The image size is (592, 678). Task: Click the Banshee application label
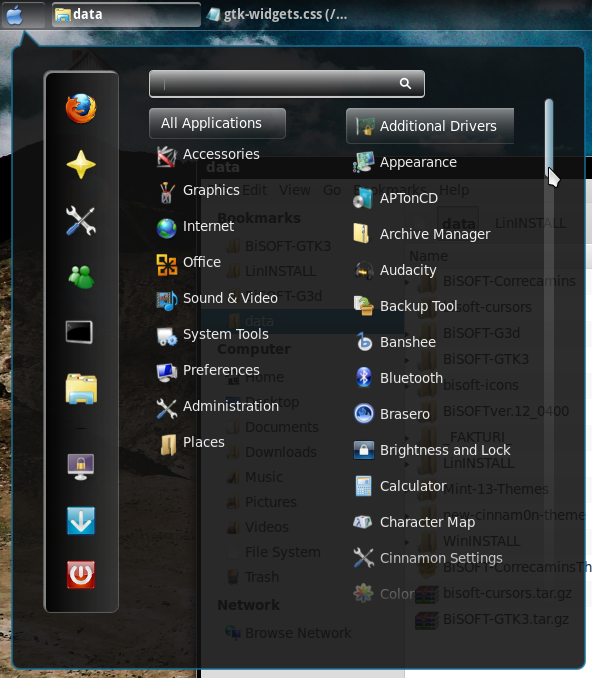pos(408,342)
